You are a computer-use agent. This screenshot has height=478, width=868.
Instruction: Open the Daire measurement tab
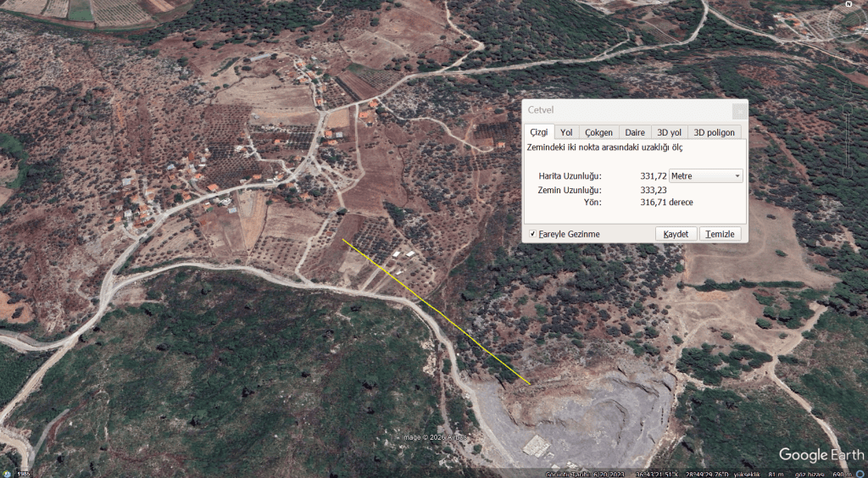pyautogui.click(x=635, y=132)
